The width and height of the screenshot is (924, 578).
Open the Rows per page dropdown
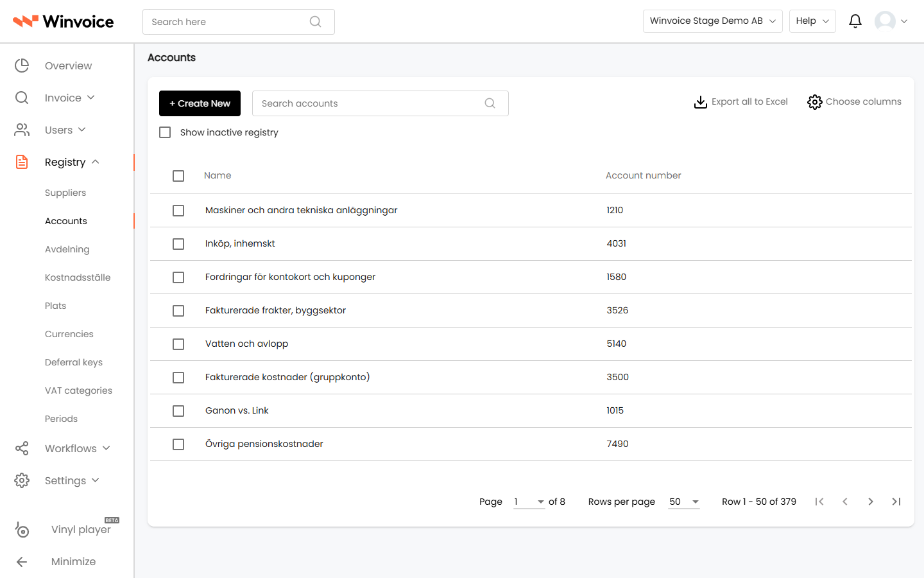(684, 502)
